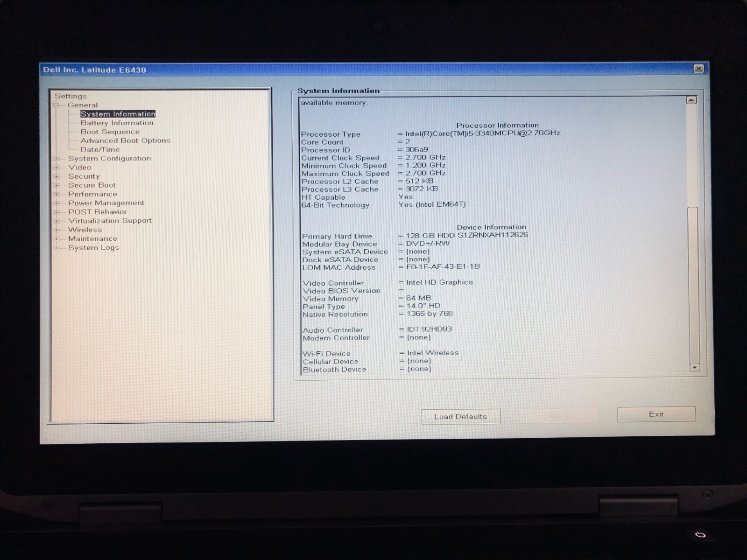Click the Processor L3 Cache value

point(422,189)
